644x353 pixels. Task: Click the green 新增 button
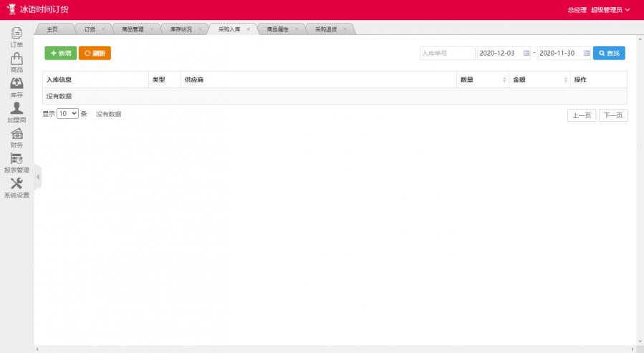pyautogui.click(x=60, y=53)
